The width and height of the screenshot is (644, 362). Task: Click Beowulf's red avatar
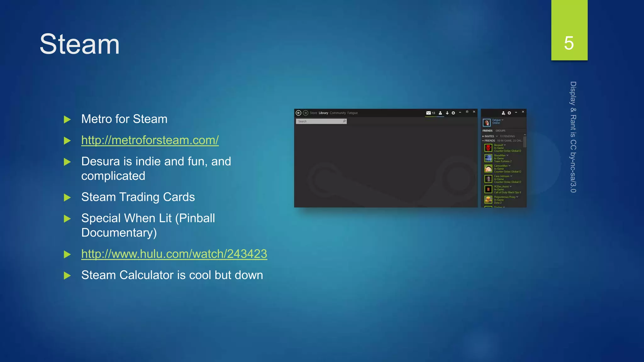point(488,148)
